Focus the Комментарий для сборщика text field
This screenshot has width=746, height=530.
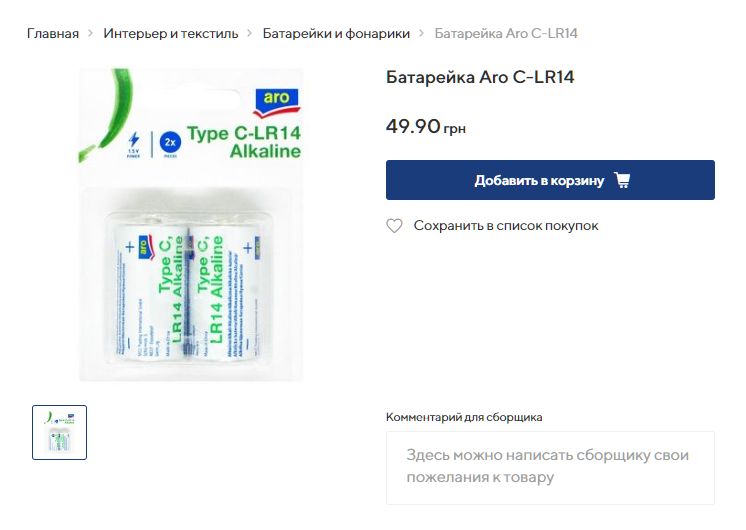(550, 468)
